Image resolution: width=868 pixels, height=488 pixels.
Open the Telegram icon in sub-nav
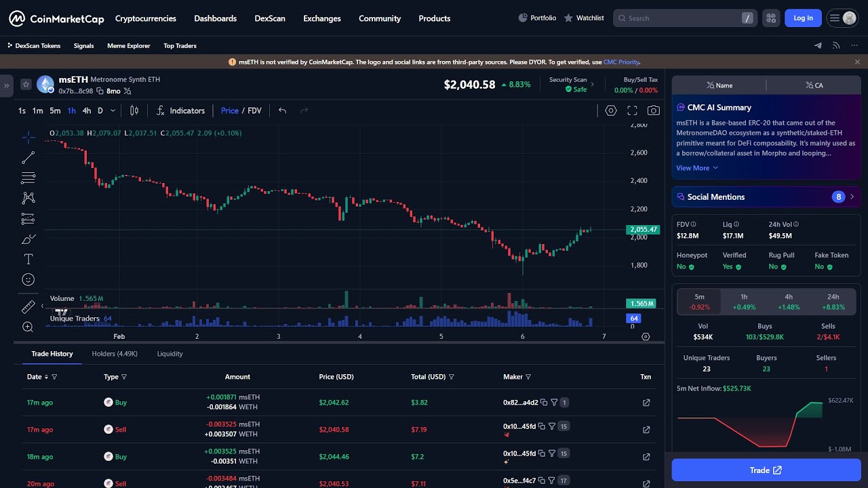pos(818,45)
